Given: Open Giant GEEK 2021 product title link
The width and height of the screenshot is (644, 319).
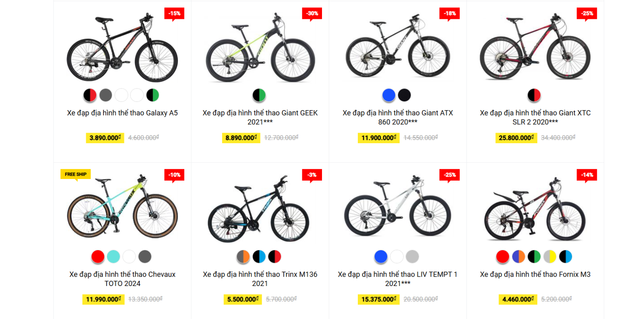Looking at the screenshot, I should pyautogui.click(x=260, y=117).
